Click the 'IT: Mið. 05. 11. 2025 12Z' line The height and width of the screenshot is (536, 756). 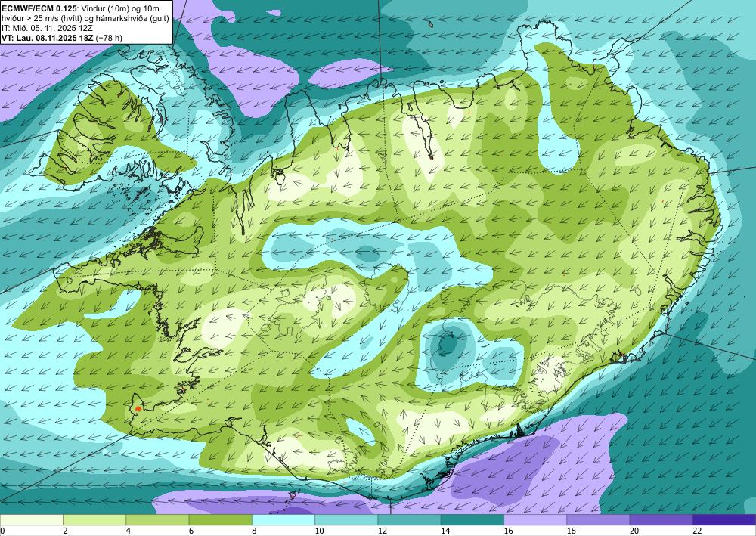tap(47, 29)
